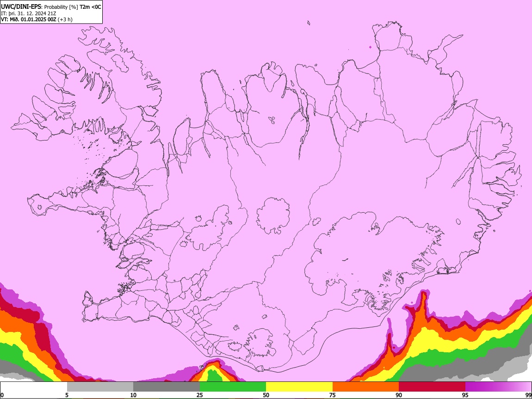Click the yellow 50-75 legend segment
The height and width of the screenshot is (399, 532).
pos(299,387)
